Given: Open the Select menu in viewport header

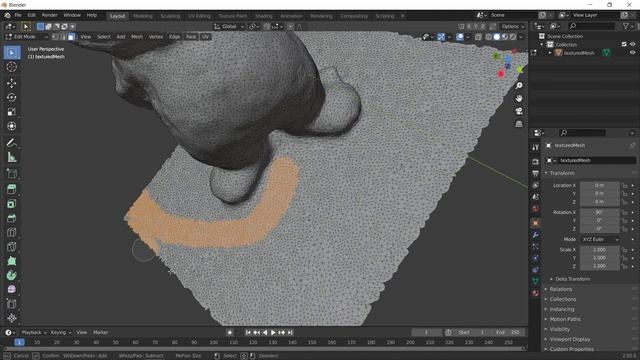Looking at the screenshot, I should point(104,37).
